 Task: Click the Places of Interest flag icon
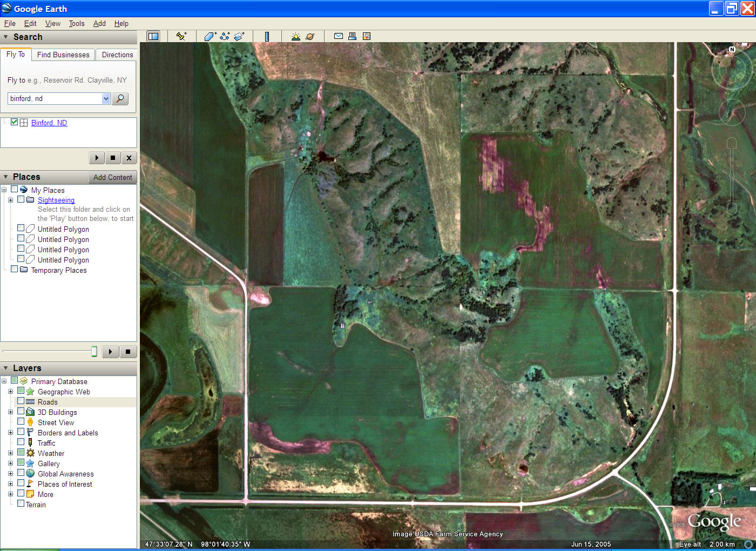point(30,484)
